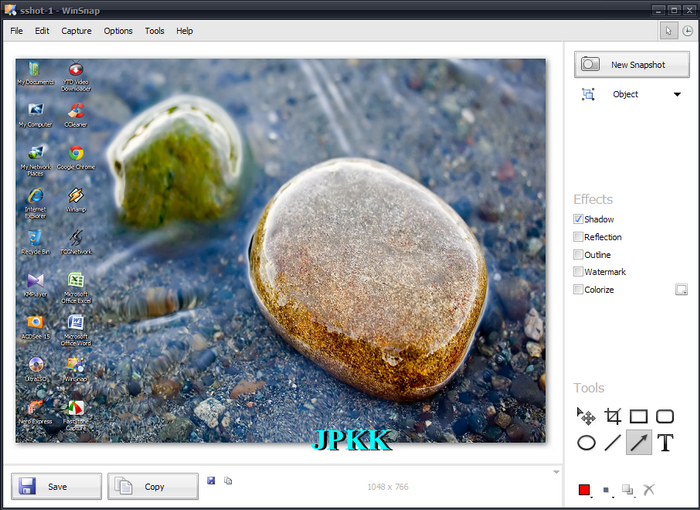This screenshot has height=510, width=700.
Task: Choose the Select and Move tool
Action: click(x=587, y=416)
